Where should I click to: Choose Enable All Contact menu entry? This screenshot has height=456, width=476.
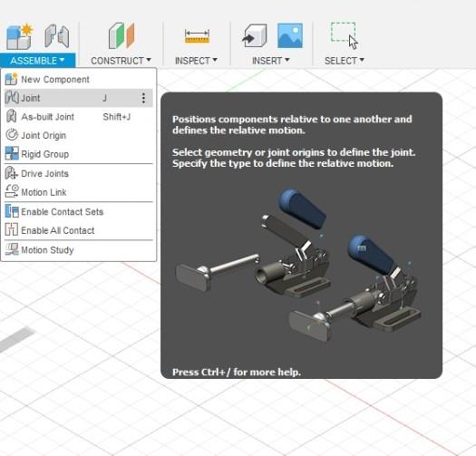pos(78,230)
